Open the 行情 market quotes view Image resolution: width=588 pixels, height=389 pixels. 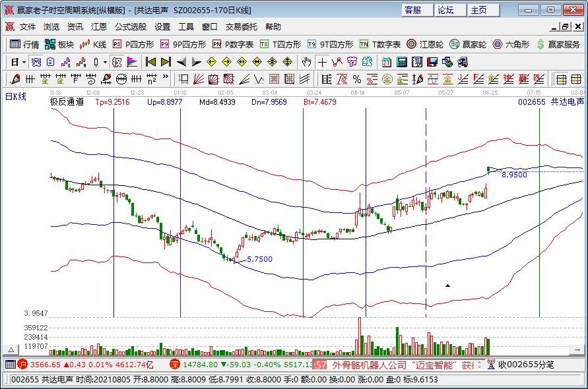[24, 44]
